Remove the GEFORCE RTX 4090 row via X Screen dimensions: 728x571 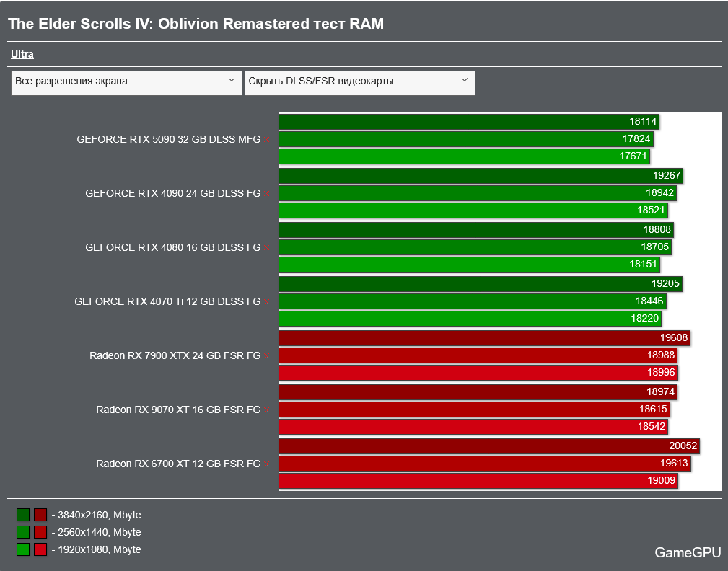click(267, 194)
